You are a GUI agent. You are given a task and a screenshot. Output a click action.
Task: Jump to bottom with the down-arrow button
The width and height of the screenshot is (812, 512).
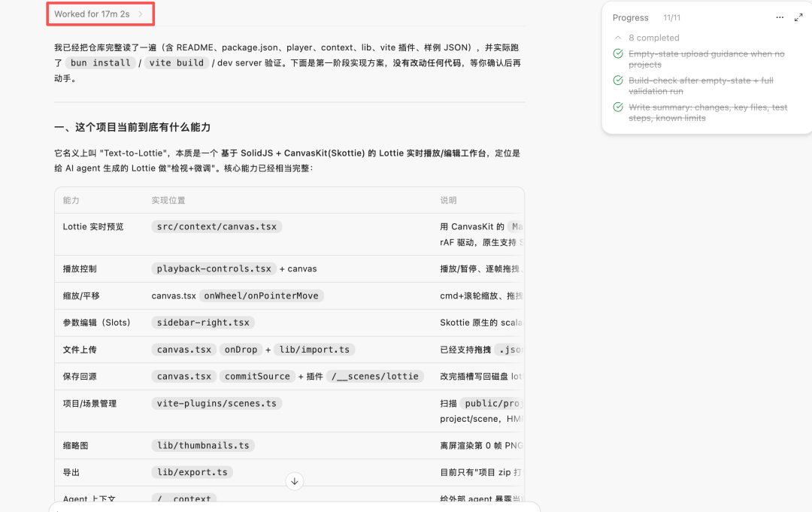tap(294, 481)
